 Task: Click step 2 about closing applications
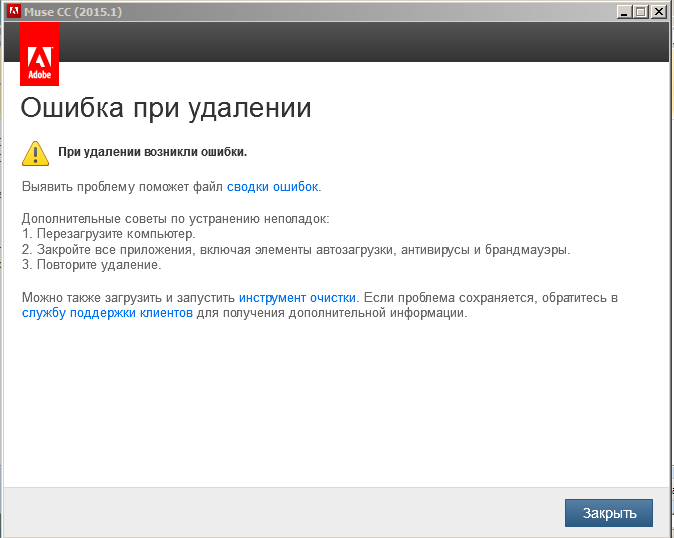296,249
